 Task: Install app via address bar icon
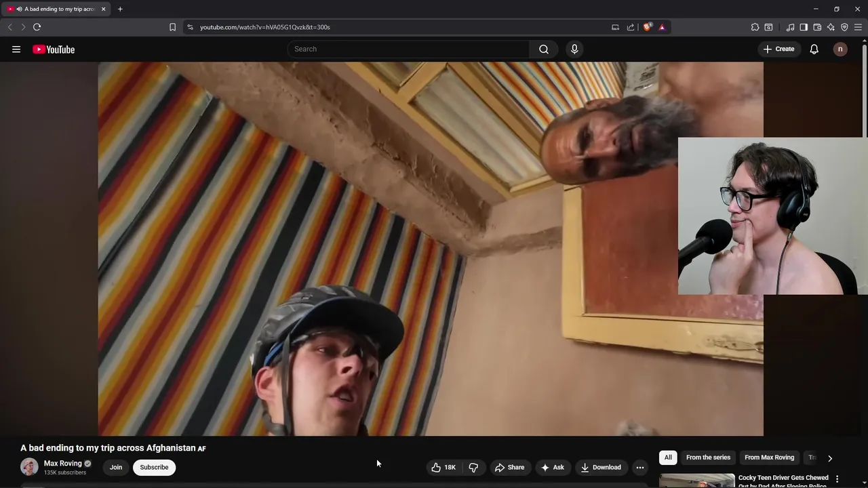[615, 27]
